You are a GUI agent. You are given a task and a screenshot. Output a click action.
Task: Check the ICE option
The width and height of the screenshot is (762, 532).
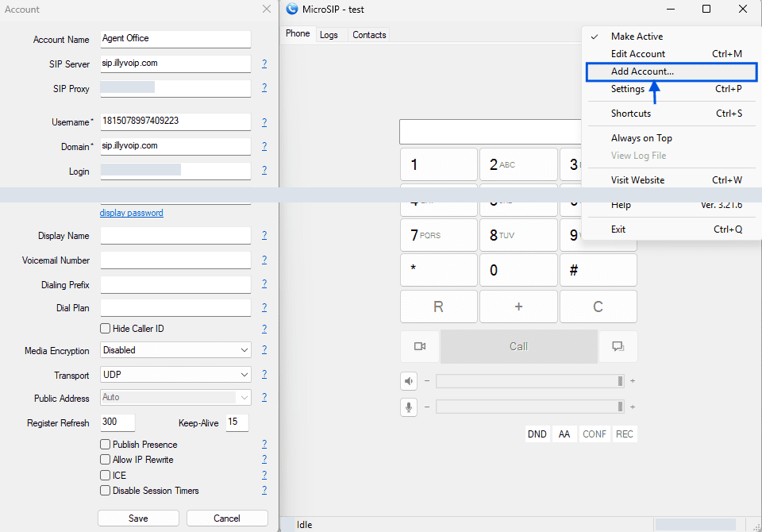coord(105,475)
